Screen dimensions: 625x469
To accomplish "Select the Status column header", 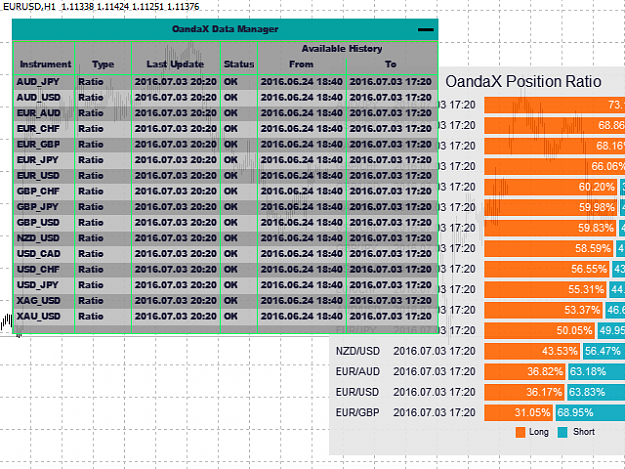I will point(239,64).
